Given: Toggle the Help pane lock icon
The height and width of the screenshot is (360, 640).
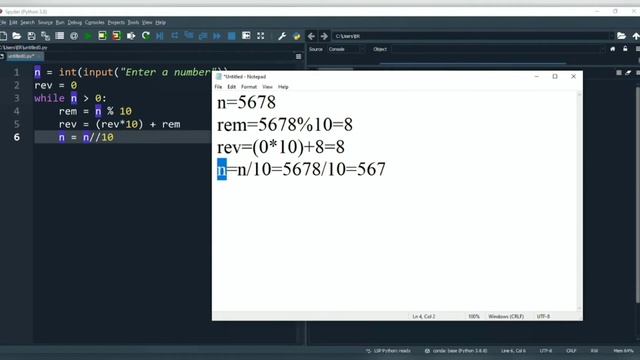Looking at the screenshot, I should click(625, 49).
